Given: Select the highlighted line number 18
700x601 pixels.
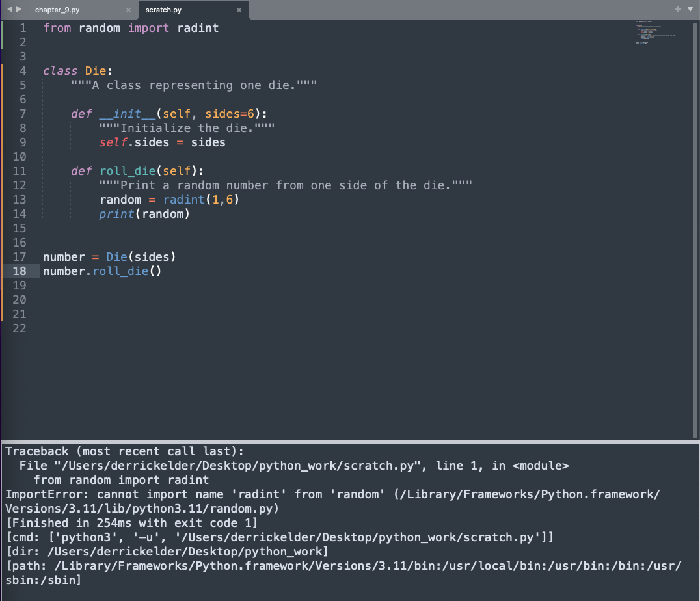Looking at the screenshot, I should [23, 271].
